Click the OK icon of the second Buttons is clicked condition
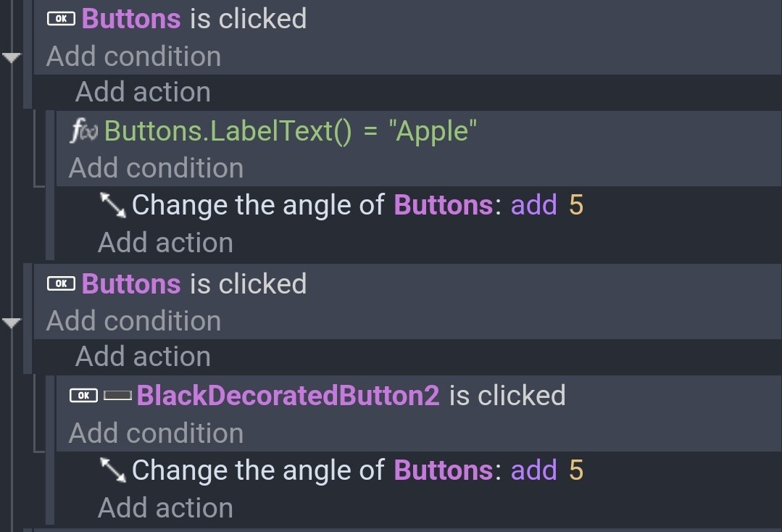 [61, 283]
